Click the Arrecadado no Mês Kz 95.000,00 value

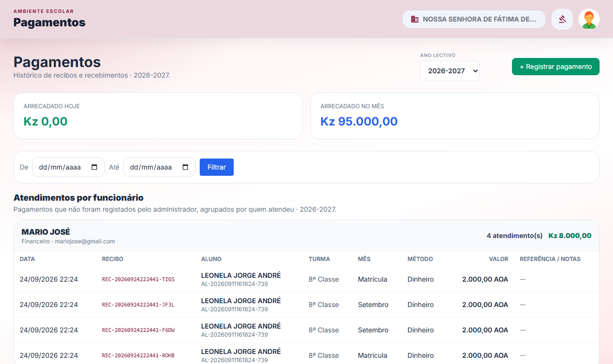[x=359, y=121]
